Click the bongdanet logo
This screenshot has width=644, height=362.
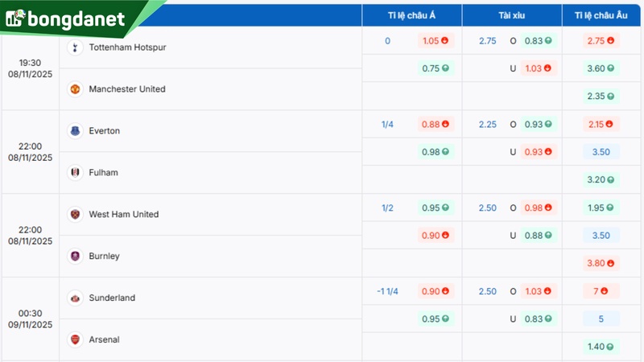(66, 19)
